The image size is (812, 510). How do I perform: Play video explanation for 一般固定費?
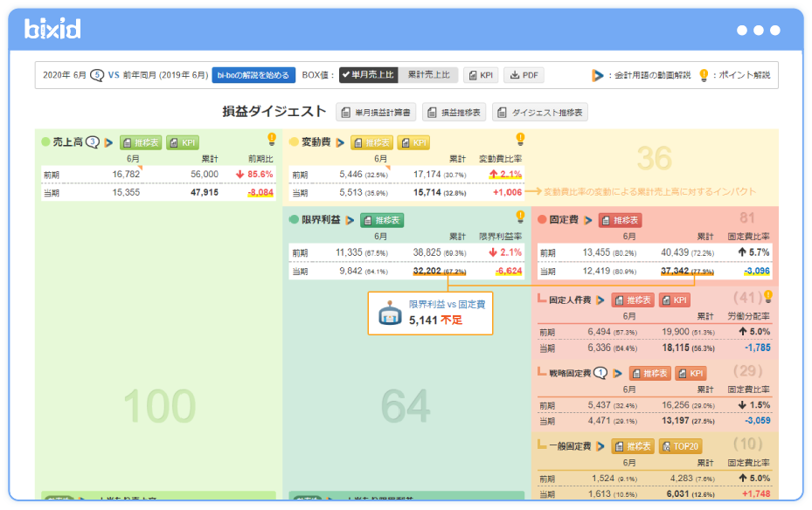pyautogui.click(x=600, y=446)
